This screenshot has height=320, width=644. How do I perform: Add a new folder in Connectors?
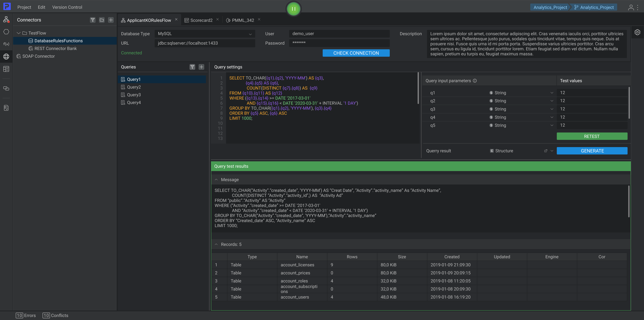(x=101, y=20)
